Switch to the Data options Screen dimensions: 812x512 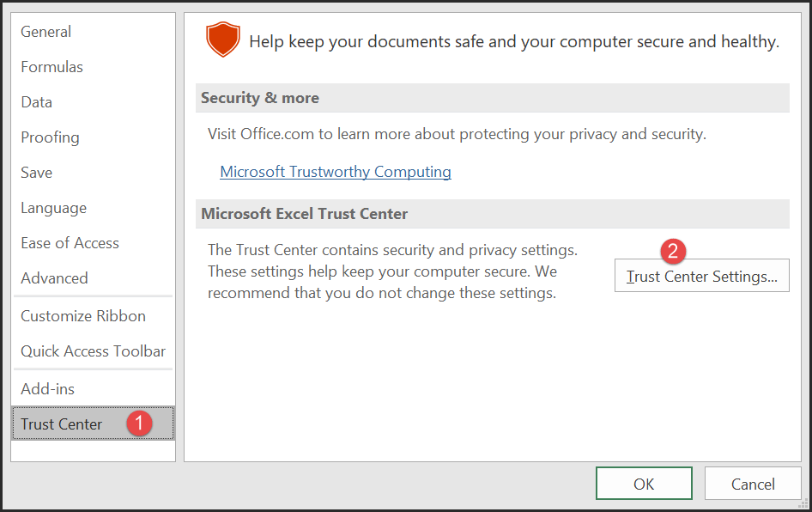click(94, 102)
